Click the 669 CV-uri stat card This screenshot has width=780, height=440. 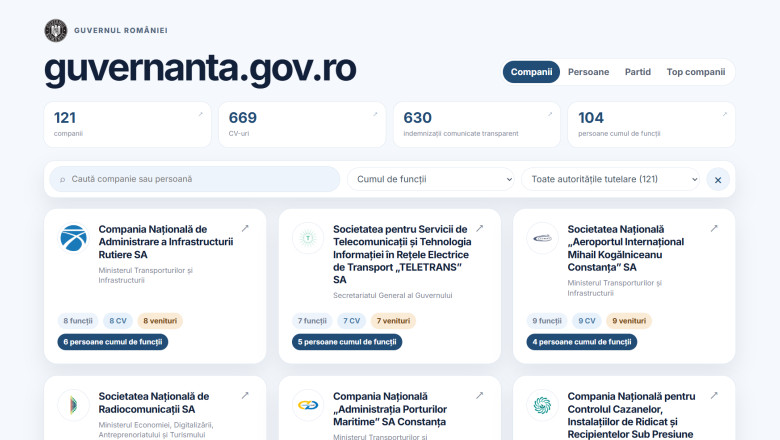pos(302,125)
